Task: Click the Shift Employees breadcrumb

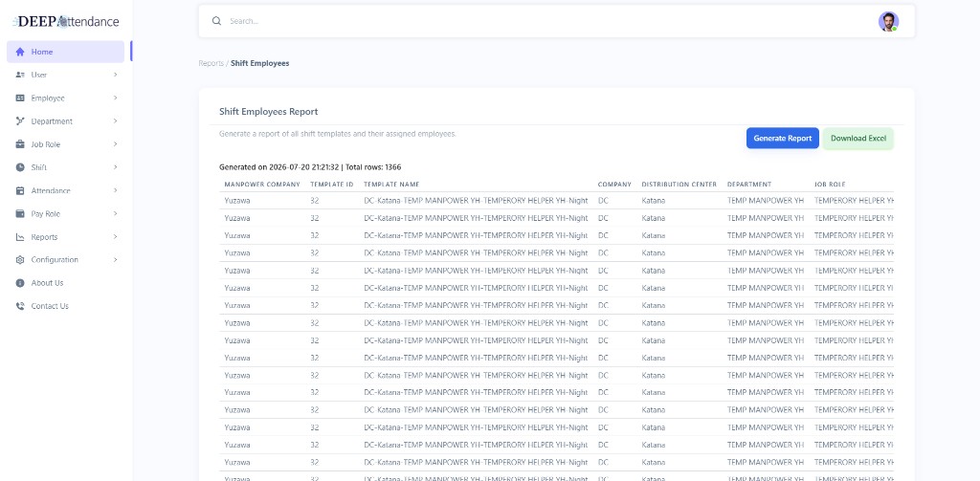Action: pyautogui.click(x=260, y=63)
